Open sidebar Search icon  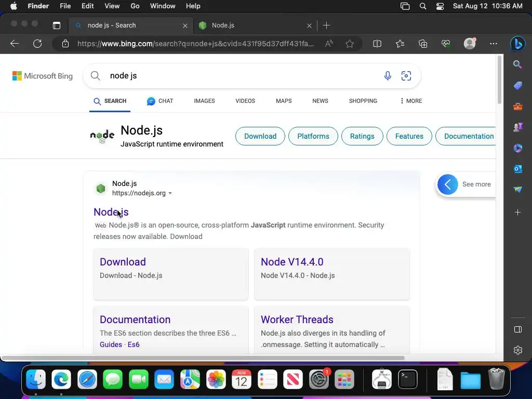click(517, 64)
